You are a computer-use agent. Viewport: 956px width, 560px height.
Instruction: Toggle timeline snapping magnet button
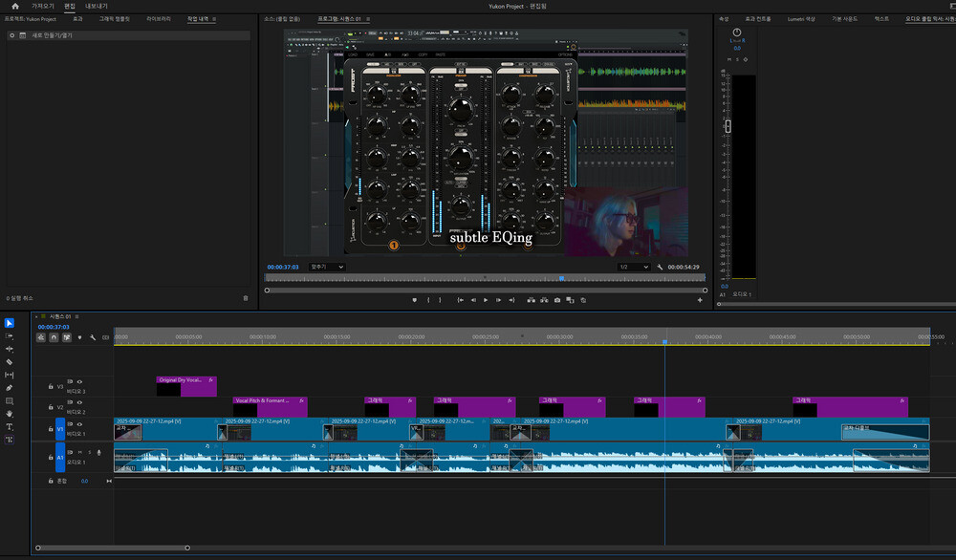(x=54, y=336)
